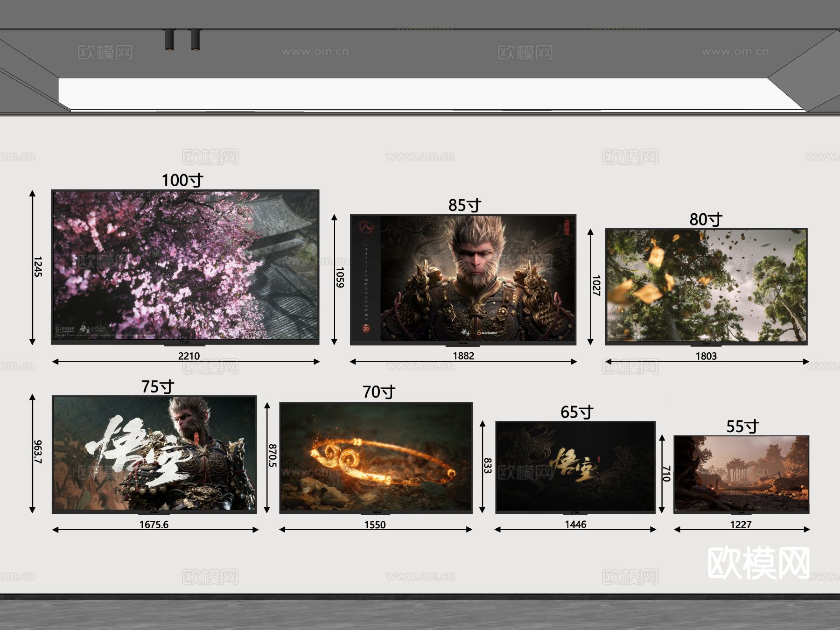Image resolution: width=840 pixels, height=630 pixels.
Task: Pick the '710' height dimension value
Action: tap(666, 474)
